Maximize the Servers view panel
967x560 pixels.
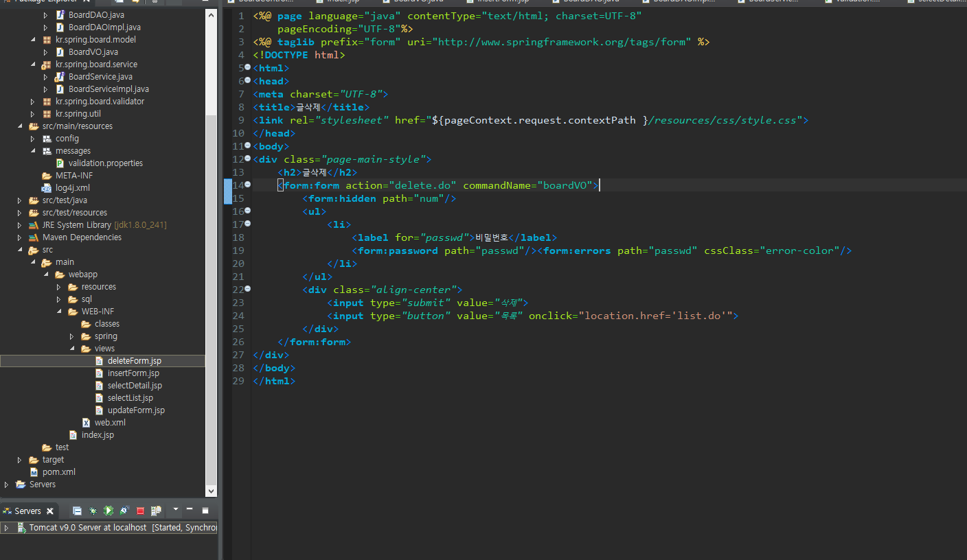click(205, 511)
